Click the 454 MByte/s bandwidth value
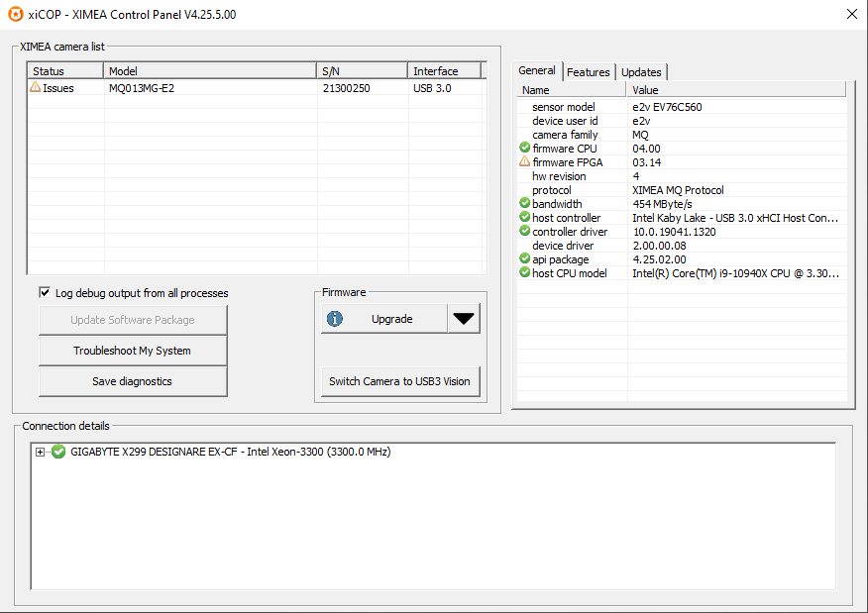The height and width of the screenshot is (613, 868). tap(662, 204)
